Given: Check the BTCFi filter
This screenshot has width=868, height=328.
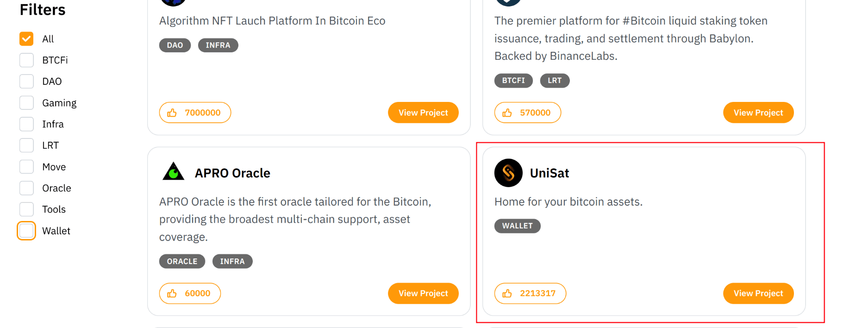Looking at the screenshot, I should coord(26,60).
